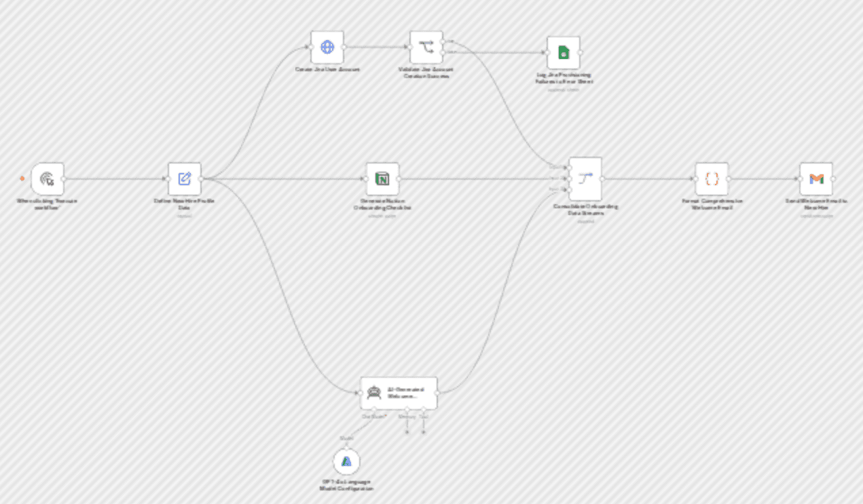Click the Validate node's false output connector
863x504 pixels.
tap(443, 52)
